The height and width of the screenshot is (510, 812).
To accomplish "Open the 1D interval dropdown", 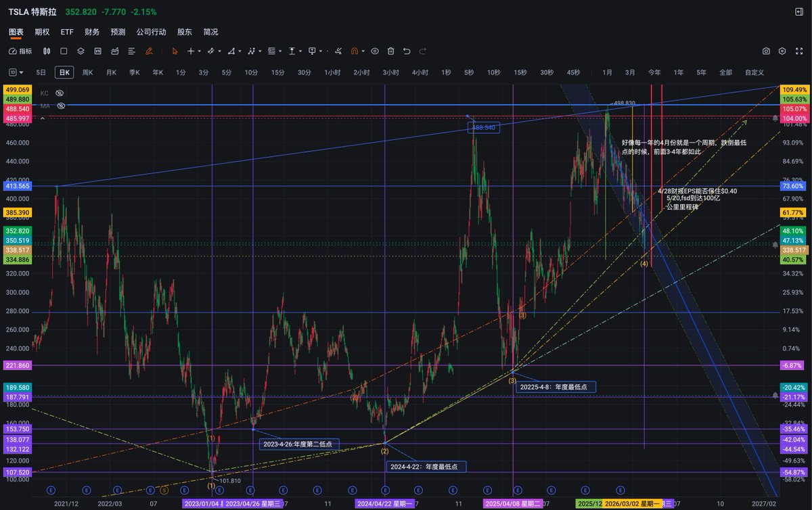I will coord(16,72).
